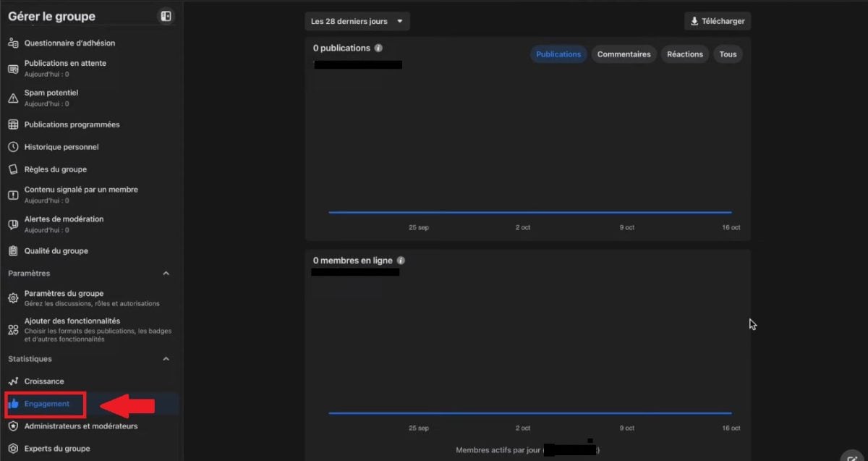Screen dimensions: 868x461
Task: Open the Les 28 derniers jours dropdown
Action: (x=357, y=22)
